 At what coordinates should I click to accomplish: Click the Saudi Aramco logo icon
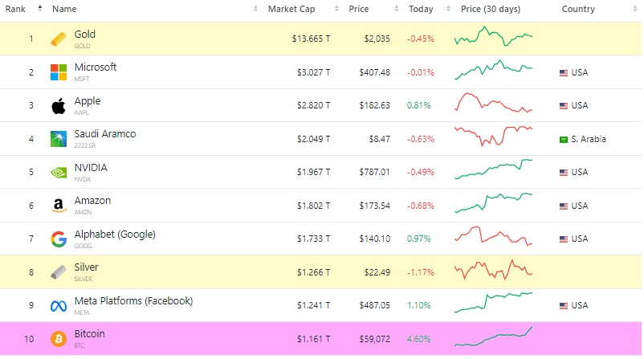coord(59,139)
